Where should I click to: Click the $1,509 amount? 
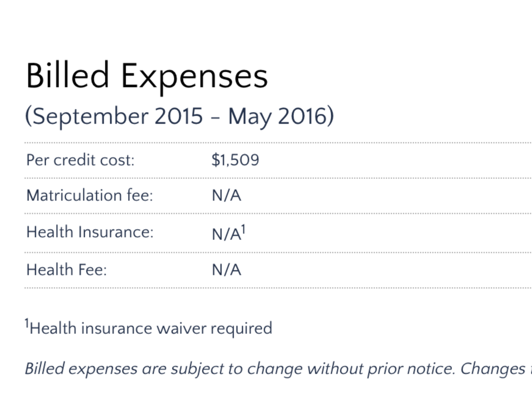click(x=235, y=160)
